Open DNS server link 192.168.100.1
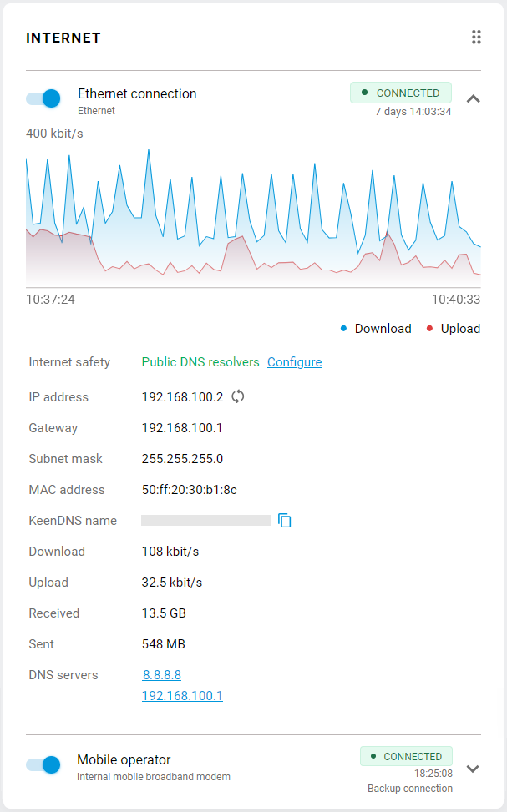Screen dimensions: 507x812 [182, 695]
